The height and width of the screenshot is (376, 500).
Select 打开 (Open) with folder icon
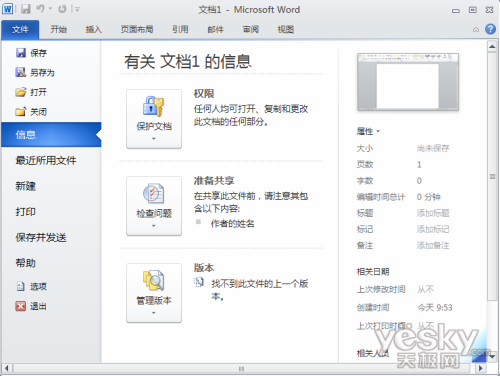point(31,92)
